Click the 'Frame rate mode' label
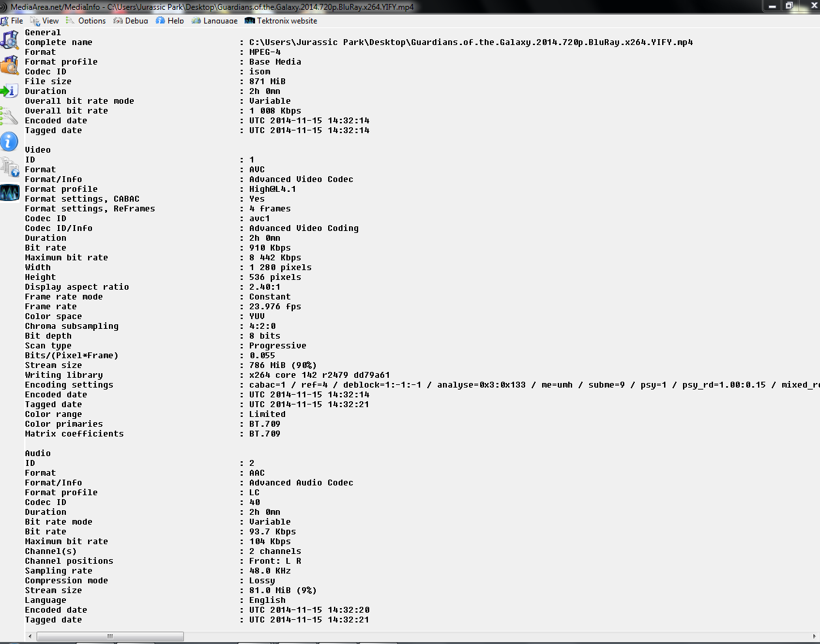The width and height of the screenshot is (820, 644). tap(64, 297)
